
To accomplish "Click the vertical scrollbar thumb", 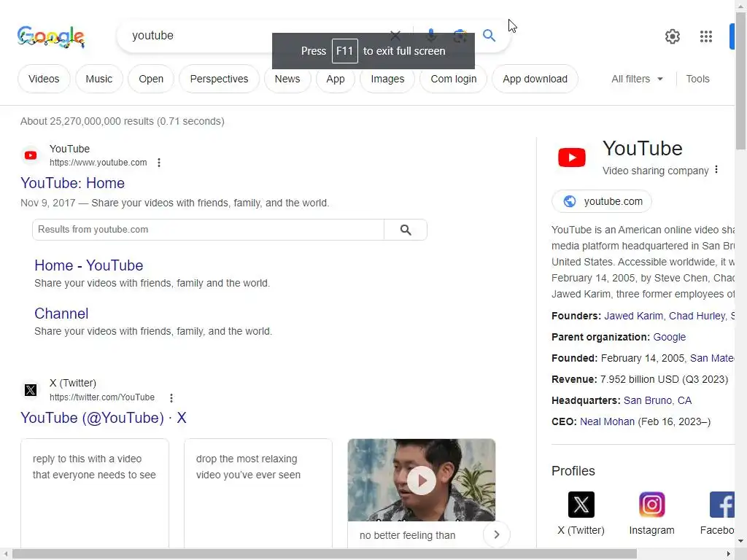I will point(741,81).
